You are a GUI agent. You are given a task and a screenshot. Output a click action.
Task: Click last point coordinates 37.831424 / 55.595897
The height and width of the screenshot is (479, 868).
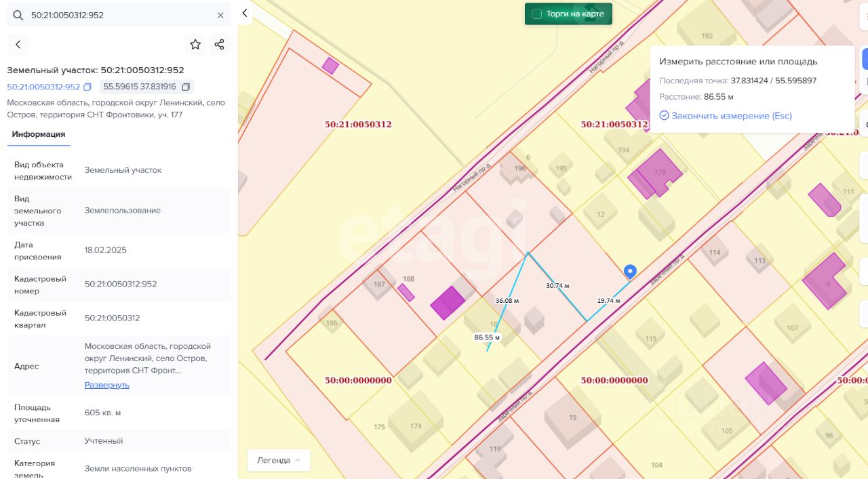click(773, 81)
